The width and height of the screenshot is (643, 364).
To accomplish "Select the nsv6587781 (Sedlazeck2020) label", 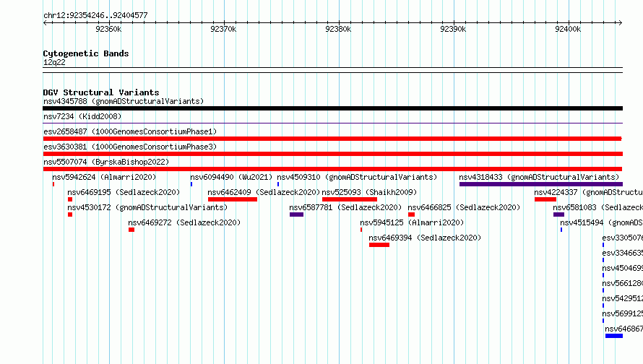I will point(345,207).
